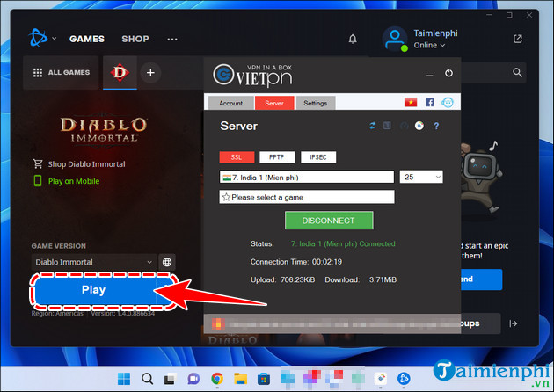
Task: Open the ALL GAMES grid
Action: 62,72
